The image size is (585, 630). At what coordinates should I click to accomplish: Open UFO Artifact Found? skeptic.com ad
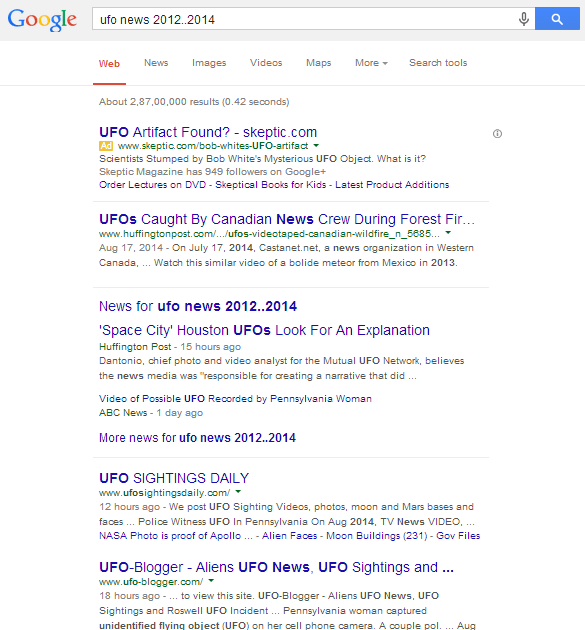click(x=208, y=132)
